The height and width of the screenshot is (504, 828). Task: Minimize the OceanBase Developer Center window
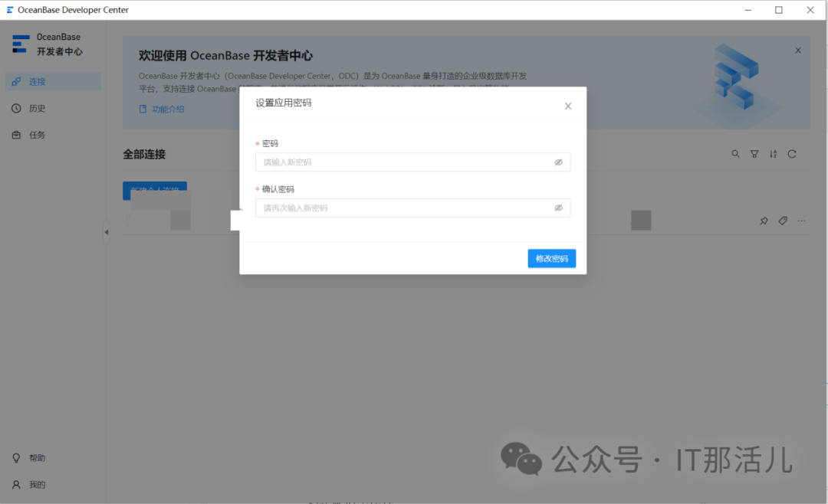click(x=747, y=10)
